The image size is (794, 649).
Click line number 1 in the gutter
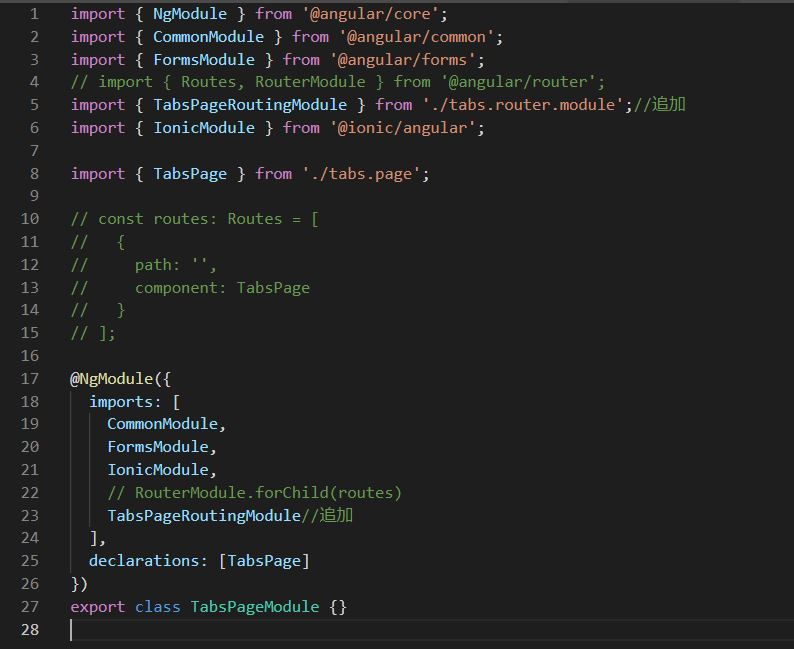pyautogui.click(x=34, y=14)
